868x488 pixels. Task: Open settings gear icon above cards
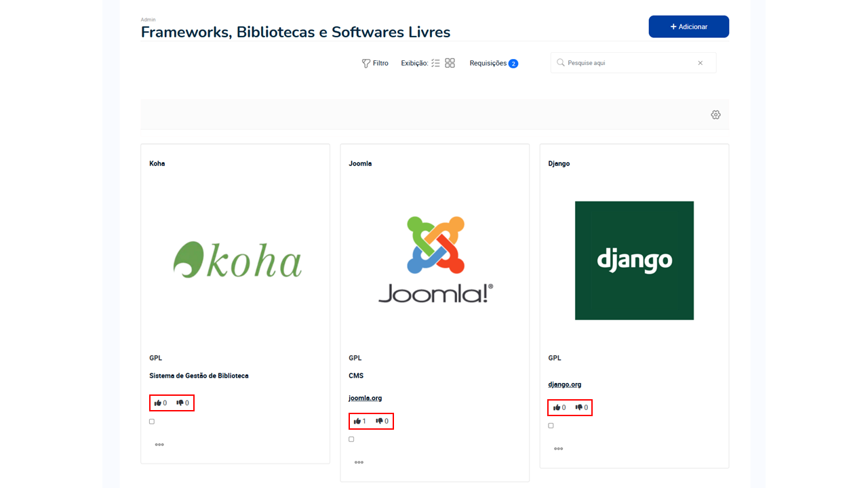(715, 115)
